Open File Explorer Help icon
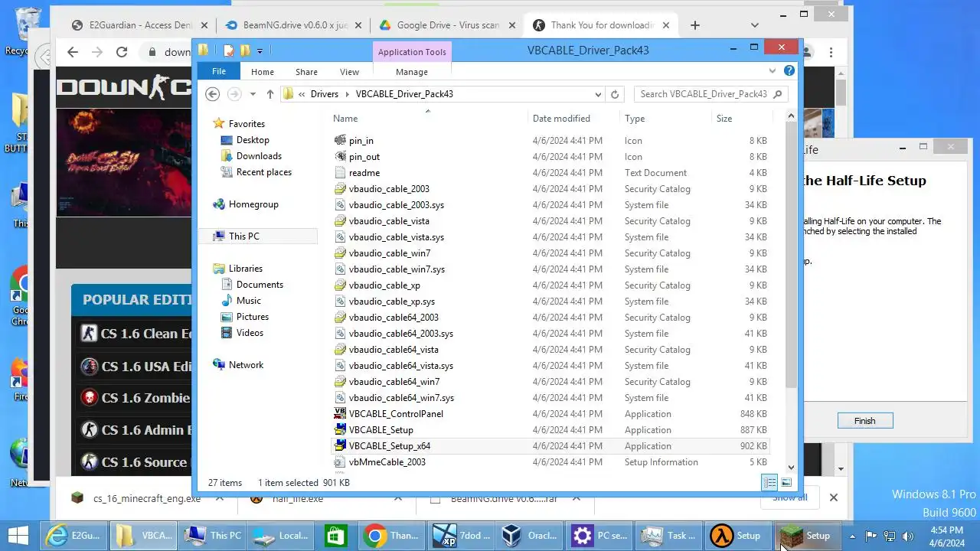The image size is (980, 551). (x=789, y=71)
